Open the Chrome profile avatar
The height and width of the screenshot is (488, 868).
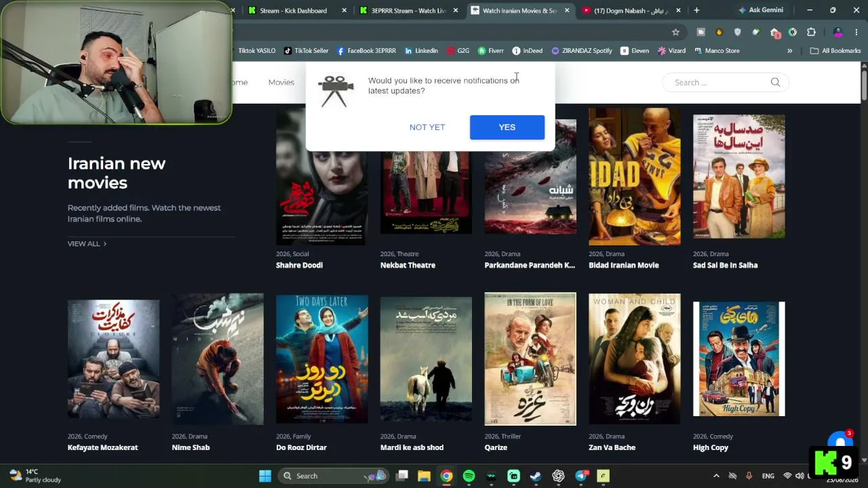coord(838,32)
